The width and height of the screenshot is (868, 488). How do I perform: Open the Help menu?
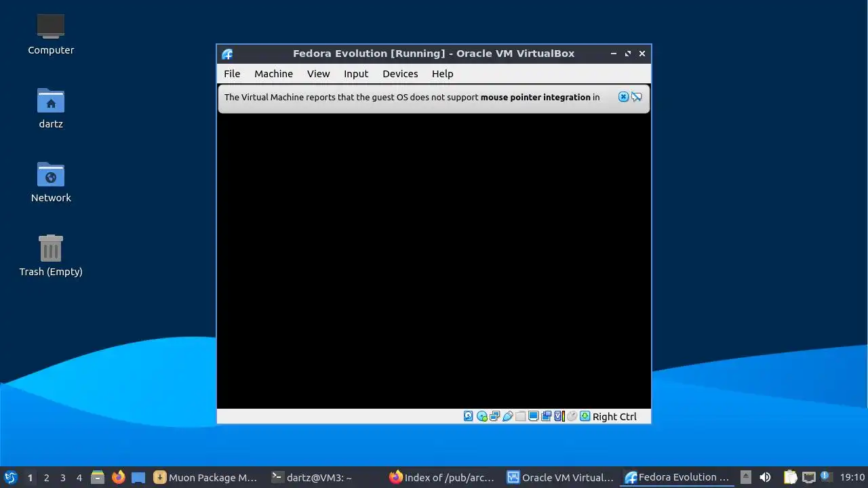442,74
